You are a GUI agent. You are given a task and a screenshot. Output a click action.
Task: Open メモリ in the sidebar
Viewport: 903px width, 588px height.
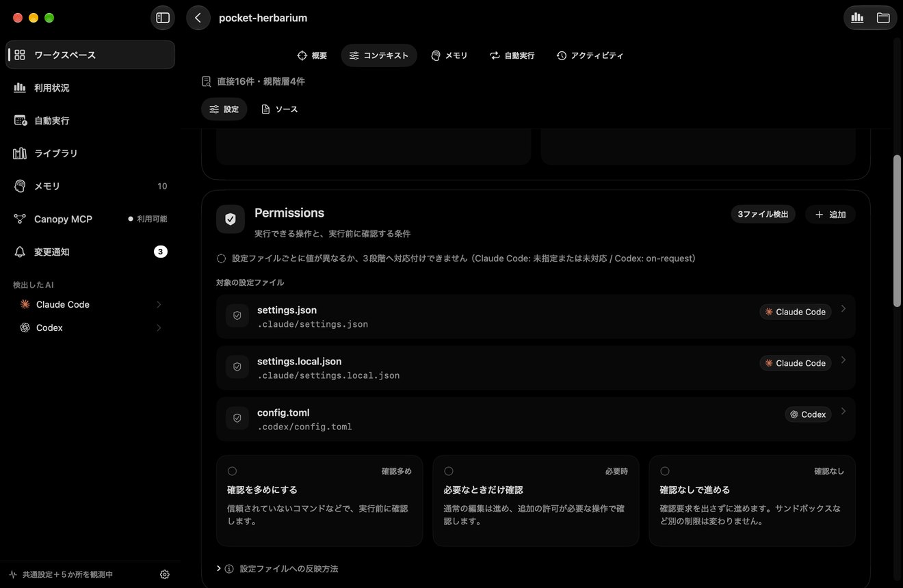[90, 186]
